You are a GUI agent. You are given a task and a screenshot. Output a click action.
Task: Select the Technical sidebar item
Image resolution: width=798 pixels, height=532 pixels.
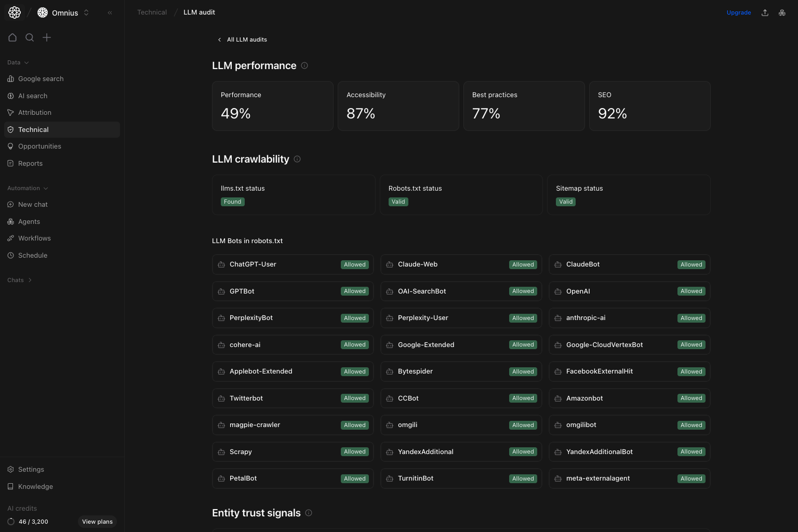click(x=62, y=130)
